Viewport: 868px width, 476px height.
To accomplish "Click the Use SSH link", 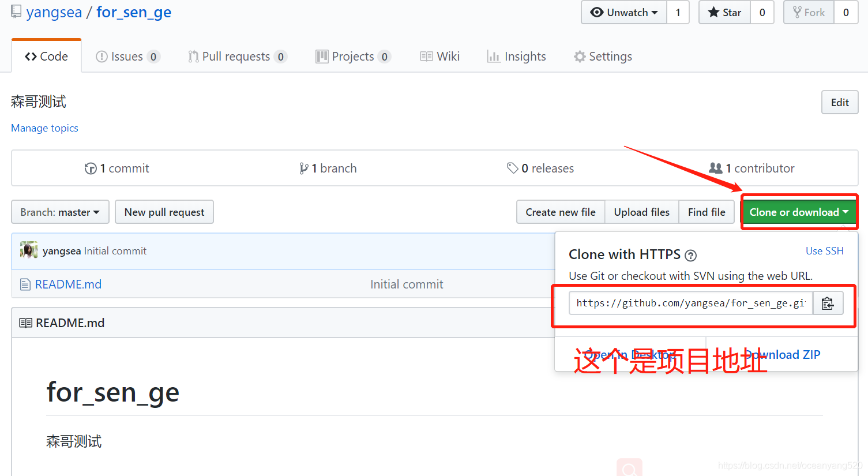I will 825,251.
